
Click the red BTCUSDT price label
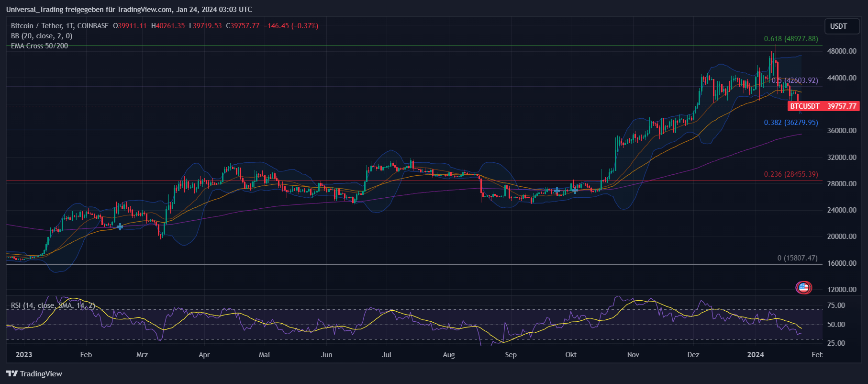823,106
